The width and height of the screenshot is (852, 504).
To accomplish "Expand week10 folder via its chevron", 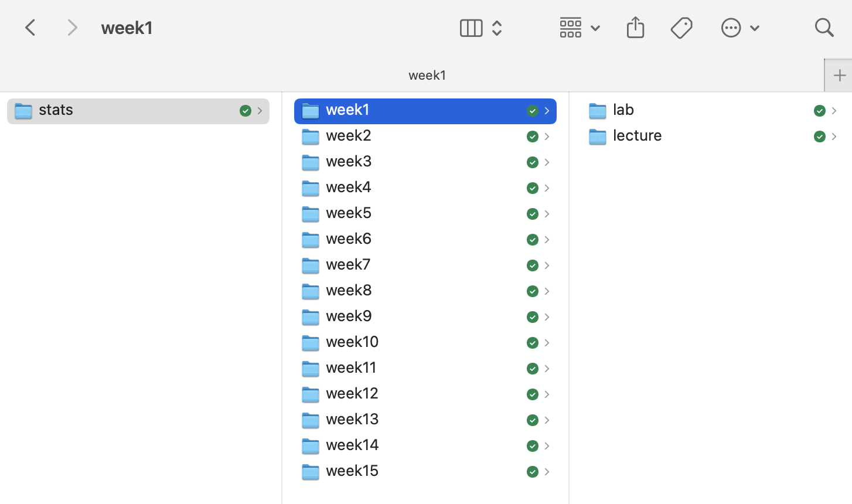I will coord(547,343).
